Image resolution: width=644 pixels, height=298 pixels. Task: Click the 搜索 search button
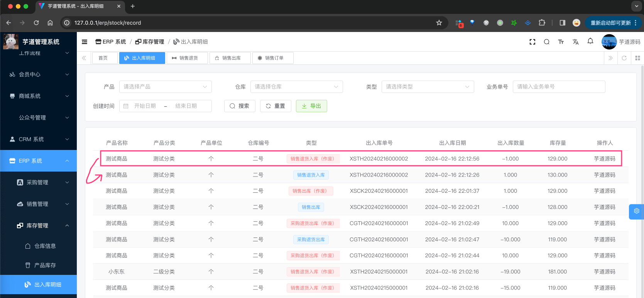click(x=240, y=106)
